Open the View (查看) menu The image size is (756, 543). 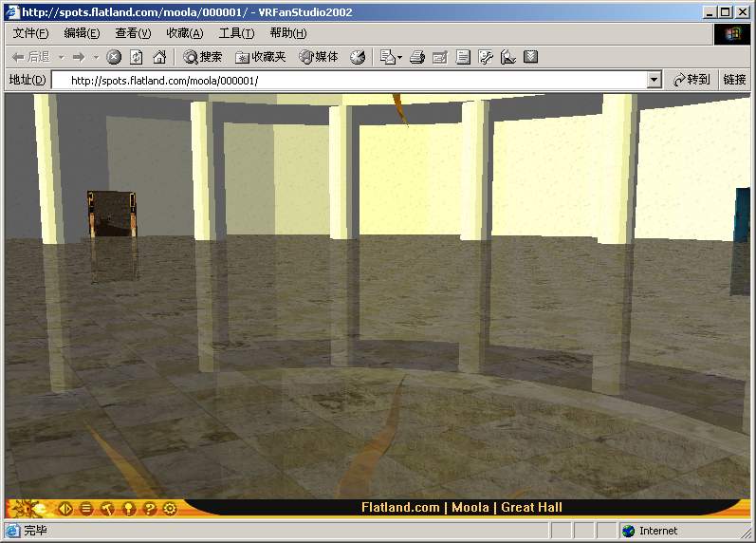click(133, 33)
